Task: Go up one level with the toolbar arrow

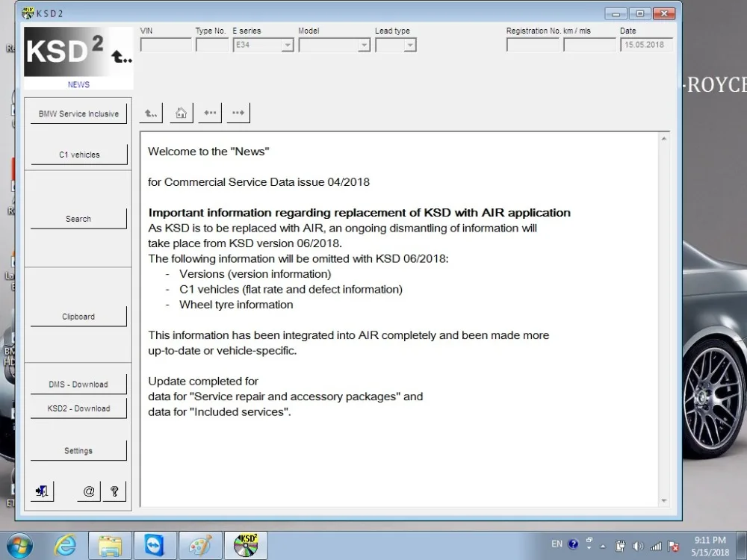Action: click(x=151, y=113)
